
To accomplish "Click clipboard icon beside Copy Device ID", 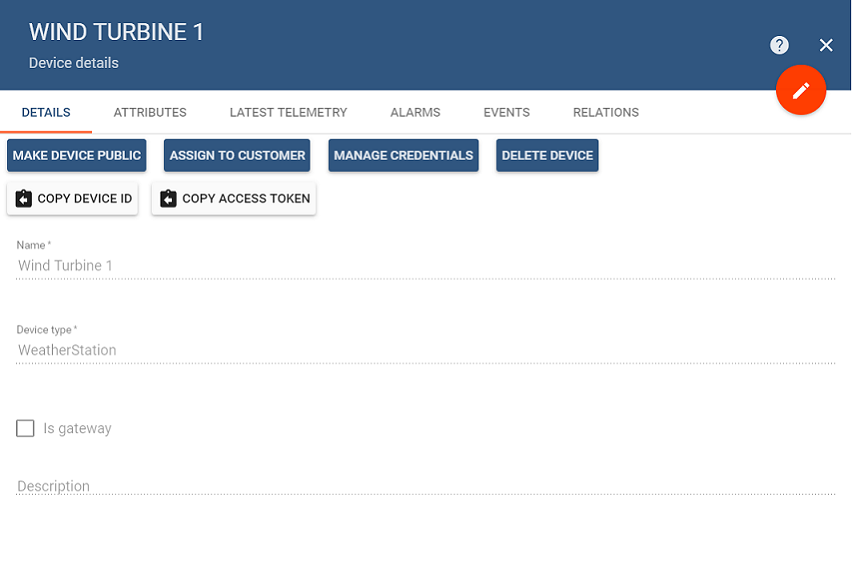I will 24,199.
